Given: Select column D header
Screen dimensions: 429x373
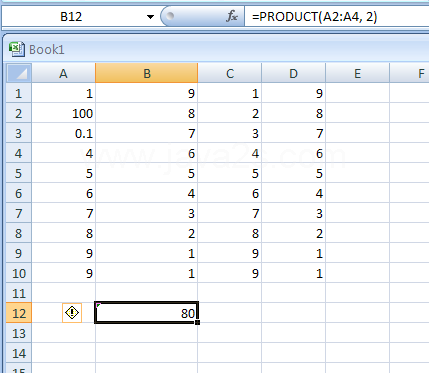Looking at the screenshot, I should coord(293,73).
